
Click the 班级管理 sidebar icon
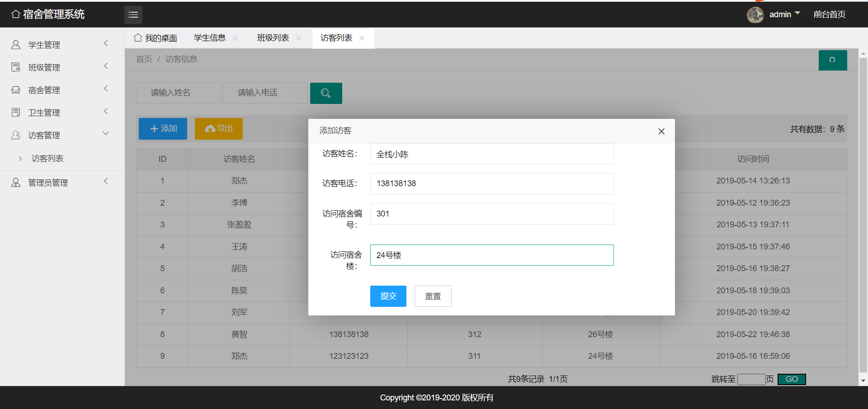16,67
